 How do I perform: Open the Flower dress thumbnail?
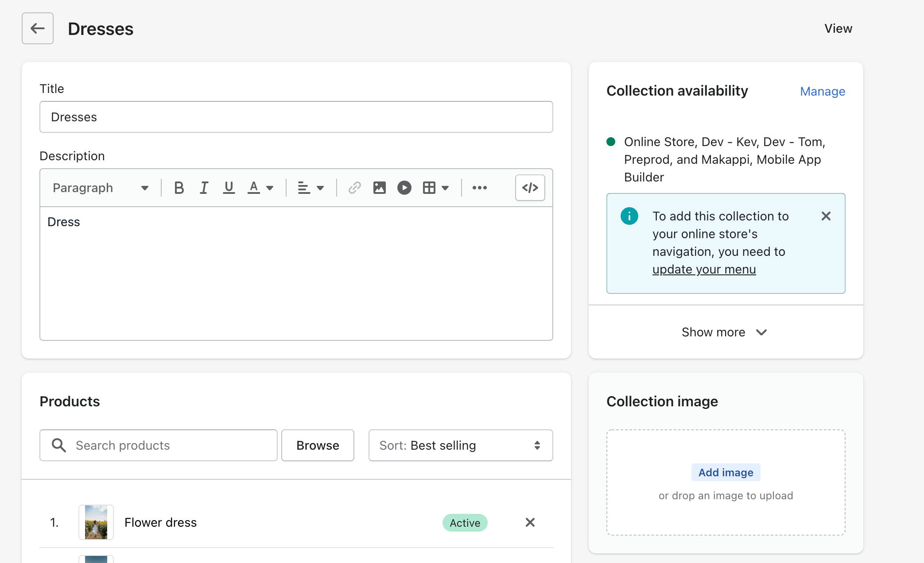pyautogui.click(x=96, y=522)
